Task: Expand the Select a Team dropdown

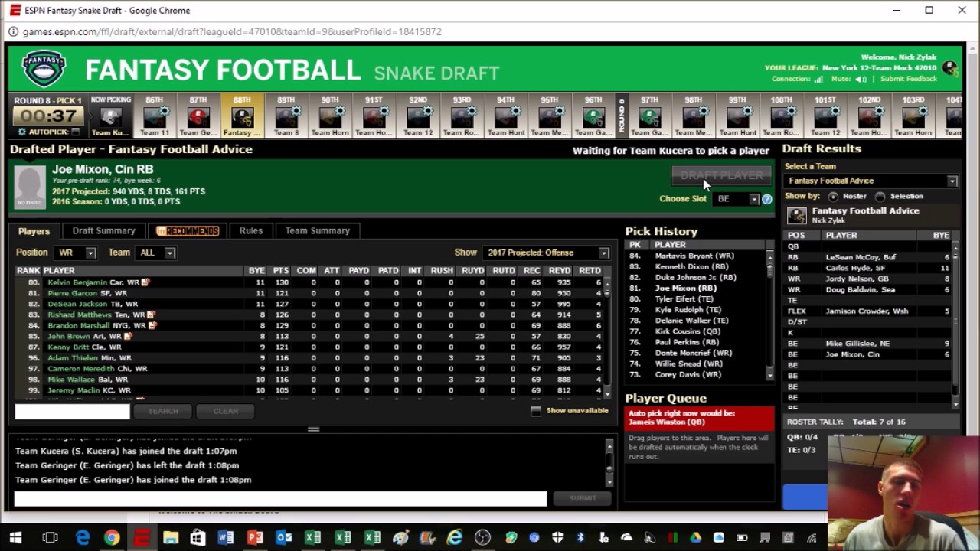Action: pyautogui.click(x=871, y=181)
